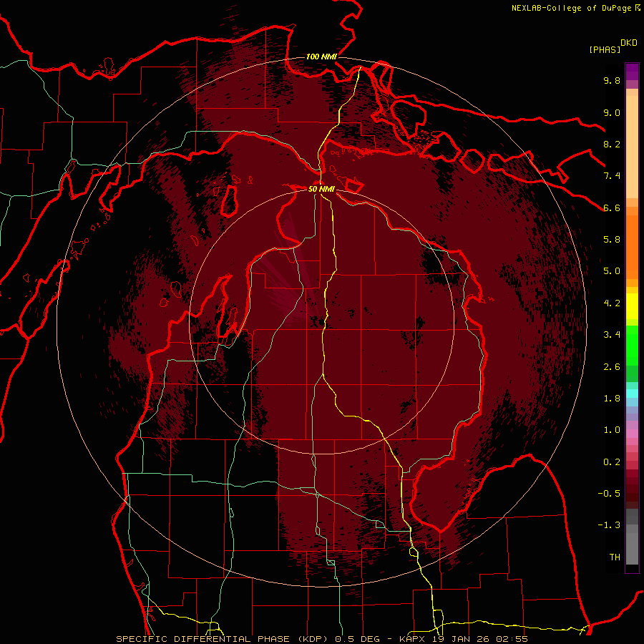Screen dimensions: 644x644
Task: Click the DKD label above the color scale
Action: [629, 43]
